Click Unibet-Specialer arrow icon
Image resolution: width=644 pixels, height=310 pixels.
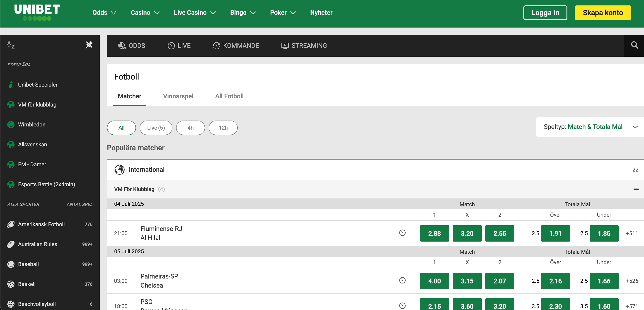11,85
